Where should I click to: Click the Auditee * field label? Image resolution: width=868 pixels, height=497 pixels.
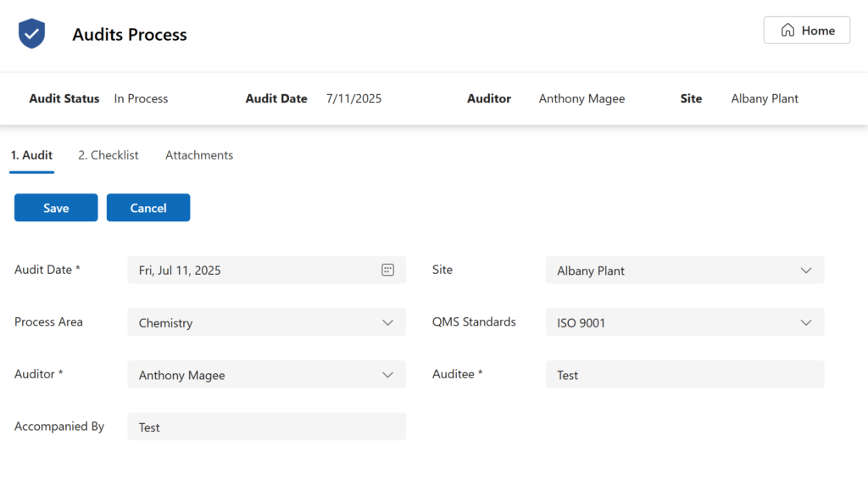(x=457, y=374)
